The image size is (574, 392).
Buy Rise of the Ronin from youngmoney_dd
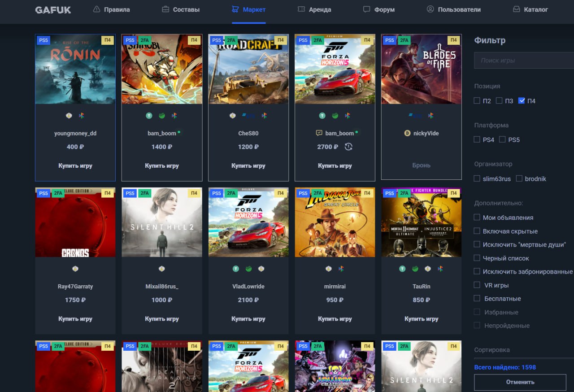coord(75,166)
